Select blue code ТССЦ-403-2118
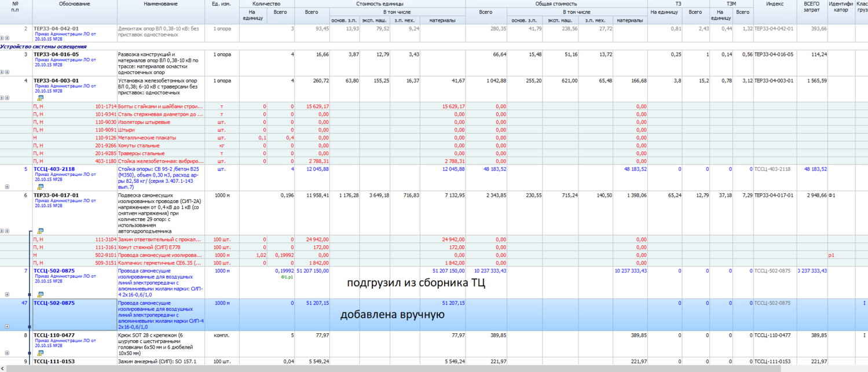This screenshot has width=868, height=372. click(x=54, y=169)
